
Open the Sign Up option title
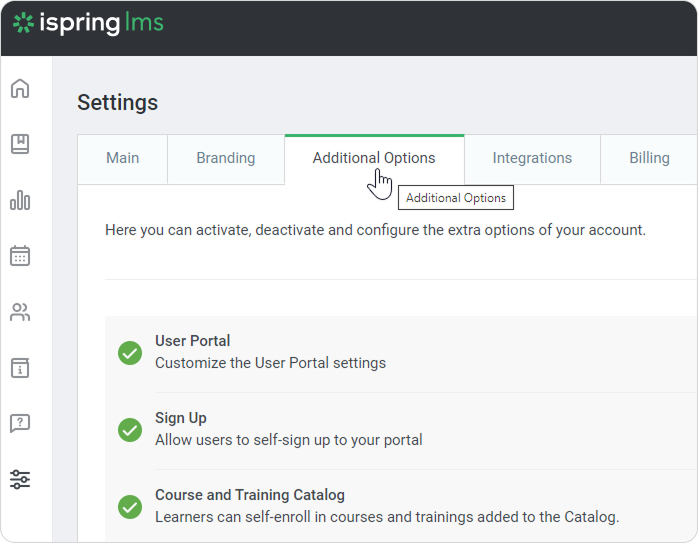181,418
